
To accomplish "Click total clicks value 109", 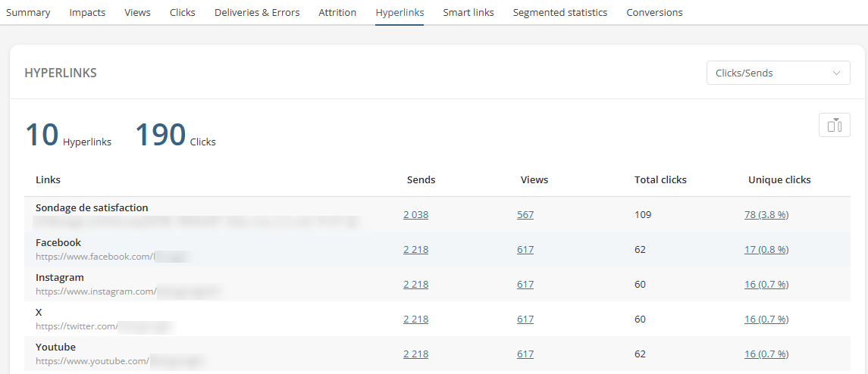I will 643,215.
